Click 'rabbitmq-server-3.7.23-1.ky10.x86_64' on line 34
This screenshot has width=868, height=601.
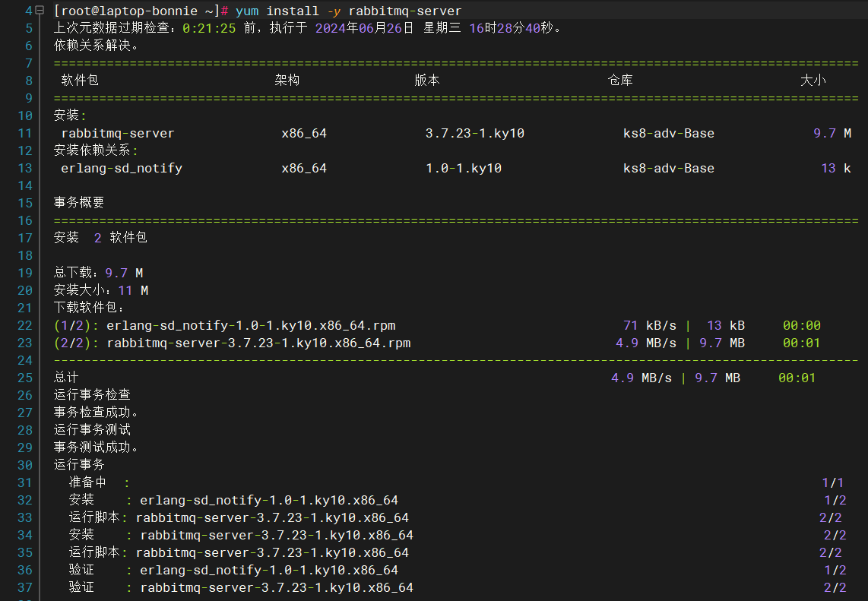click(x=277, y=535)
